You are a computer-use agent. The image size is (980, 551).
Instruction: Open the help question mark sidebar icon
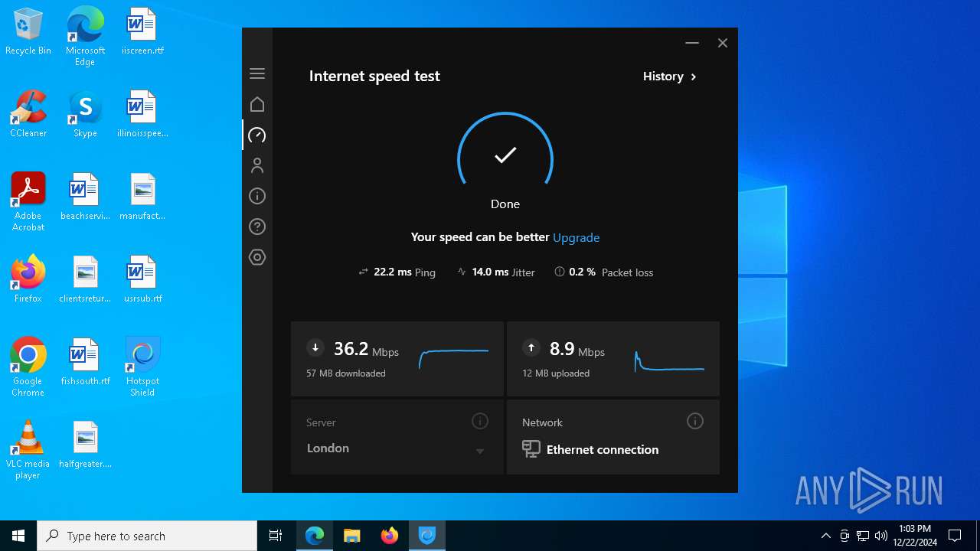(x=257, y=227)
